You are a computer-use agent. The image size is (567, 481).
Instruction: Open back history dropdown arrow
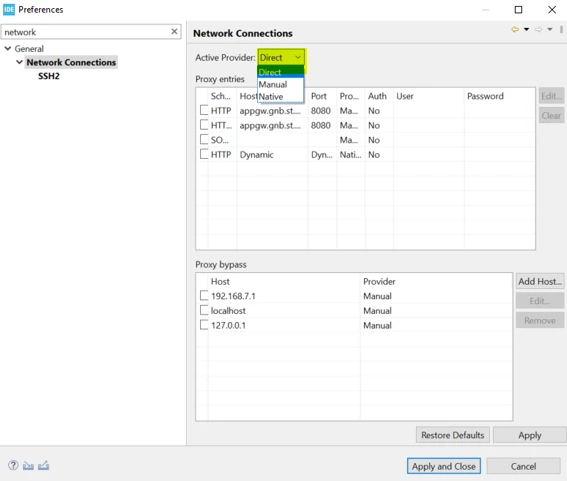point(526,29)
